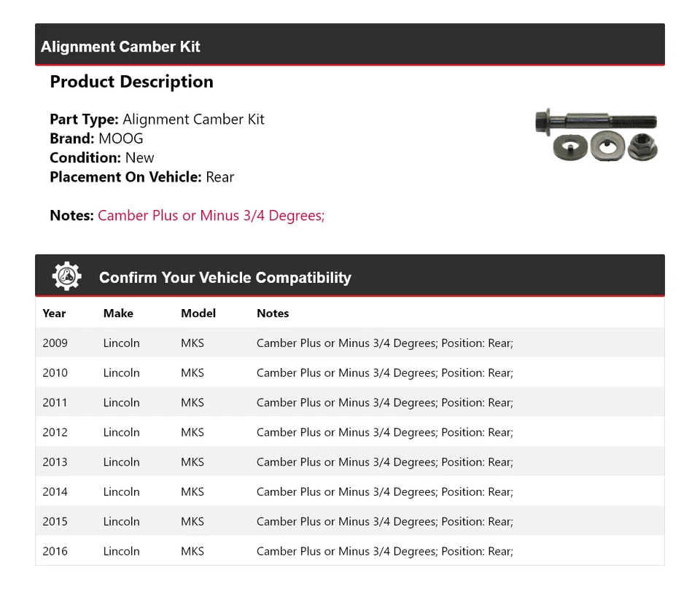The height and width of the screenshot is (589, 700).
Task: Expand the Notes column header
Action: tap(273, 313)
